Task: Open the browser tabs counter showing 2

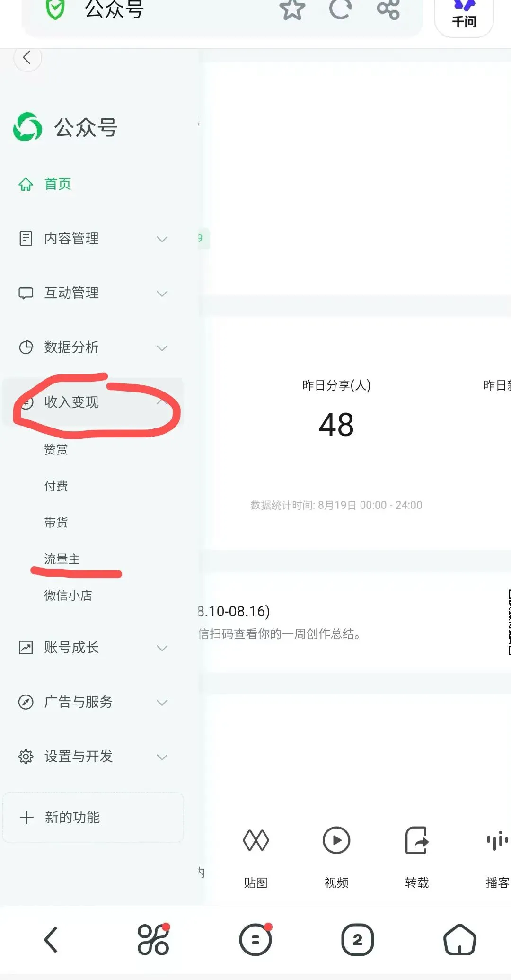Action: coord(358,939)
